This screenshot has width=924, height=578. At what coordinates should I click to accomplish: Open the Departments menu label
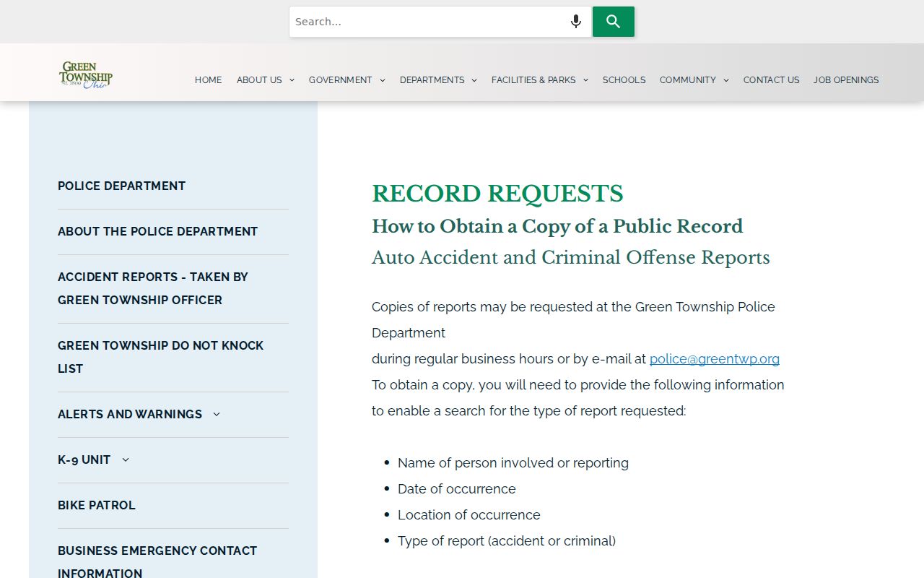tap(432, 80)
